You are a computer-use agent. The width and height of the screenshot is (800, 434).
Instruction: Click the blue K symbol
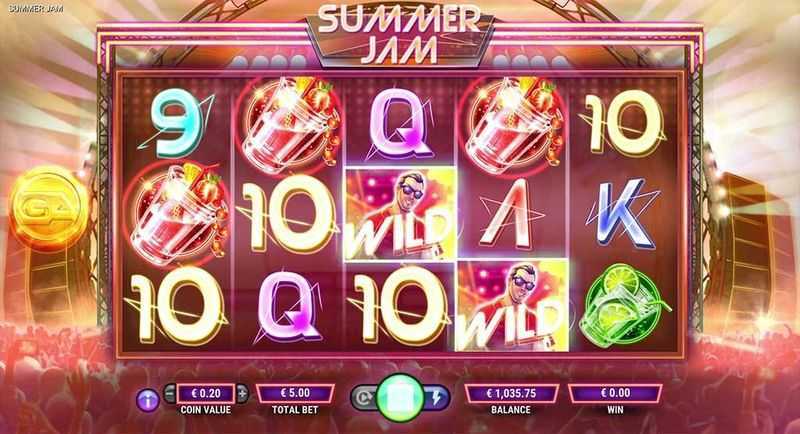pyautogui.click(x=623, y=213)
